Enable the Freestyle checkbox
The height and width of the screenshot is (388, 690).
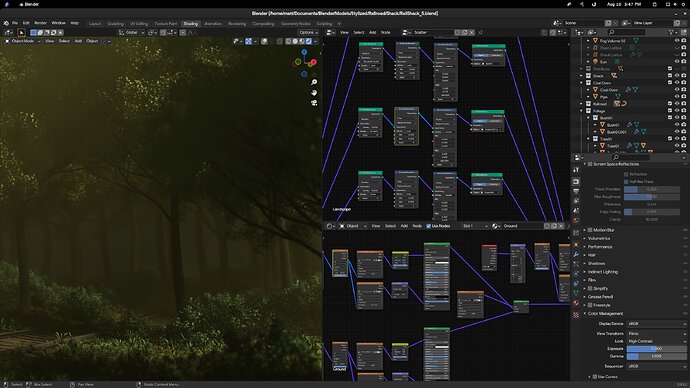(x=590, y=305)
